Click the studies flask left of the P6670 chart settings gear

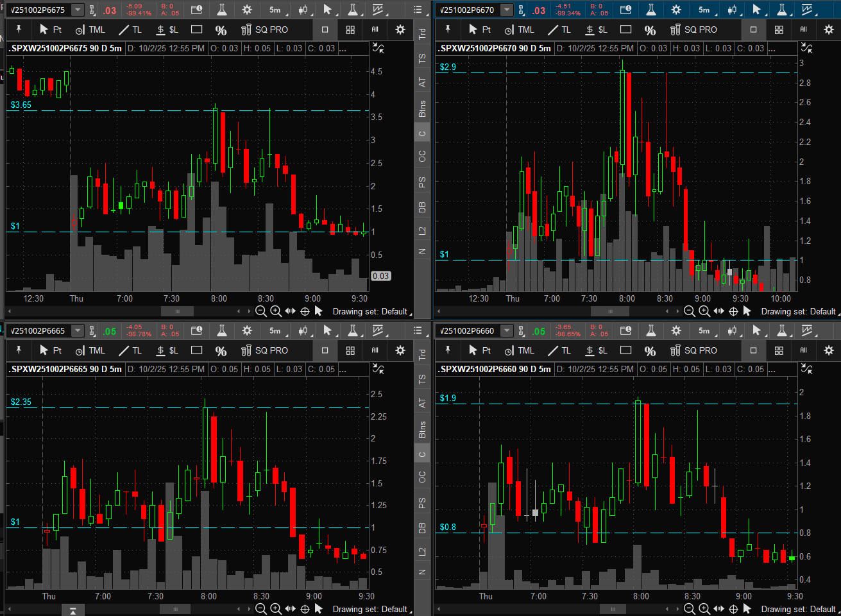click(x=650, y=10)
